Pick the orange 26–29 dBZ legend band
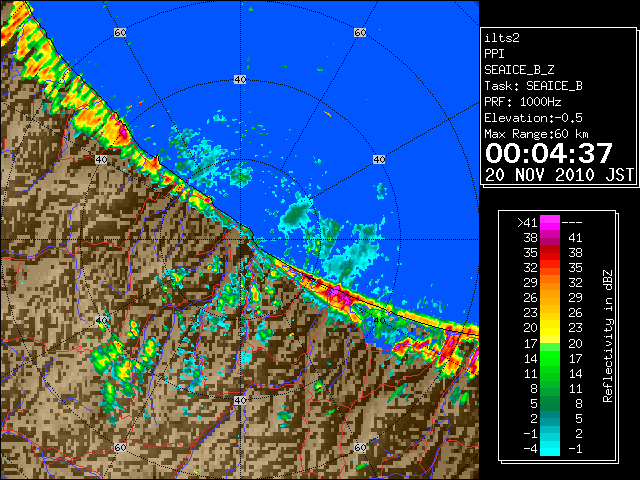640x480 pixels. [550, 298]
